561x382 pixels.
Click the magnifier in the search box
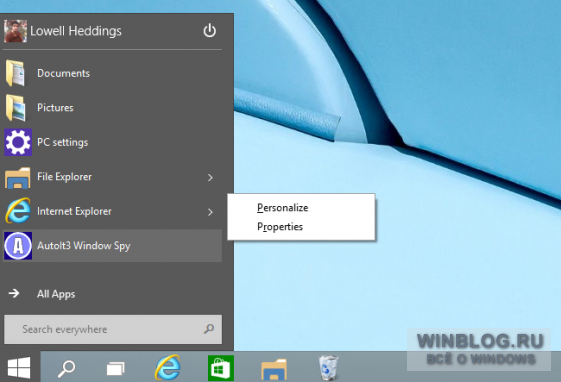pyautogui.click(x=209, y=329)
